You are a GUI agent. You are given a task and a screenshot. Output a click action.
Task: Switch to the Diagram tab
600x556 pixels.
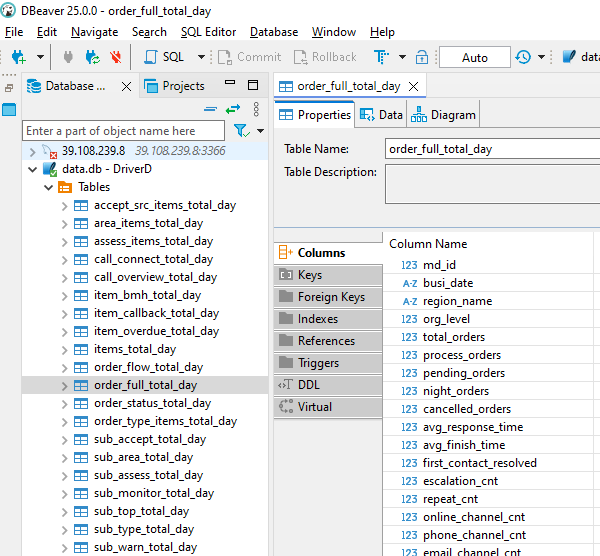(x=443, y=115)
